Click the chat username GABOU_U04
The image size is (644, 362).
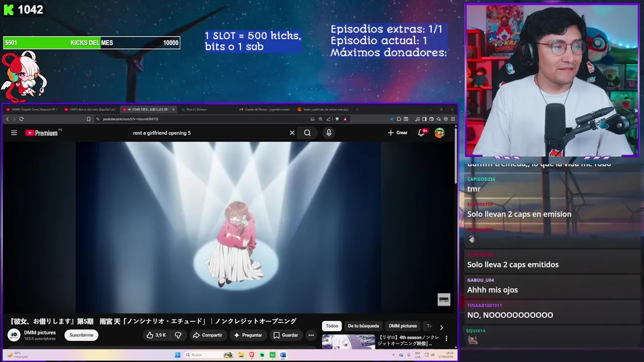pyautogui.click(x=480, y=280)
